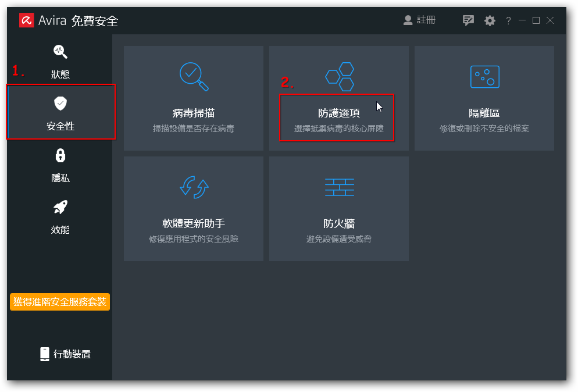Open the settings gear icon
The image size is (578, 392).
pos(490,21)
